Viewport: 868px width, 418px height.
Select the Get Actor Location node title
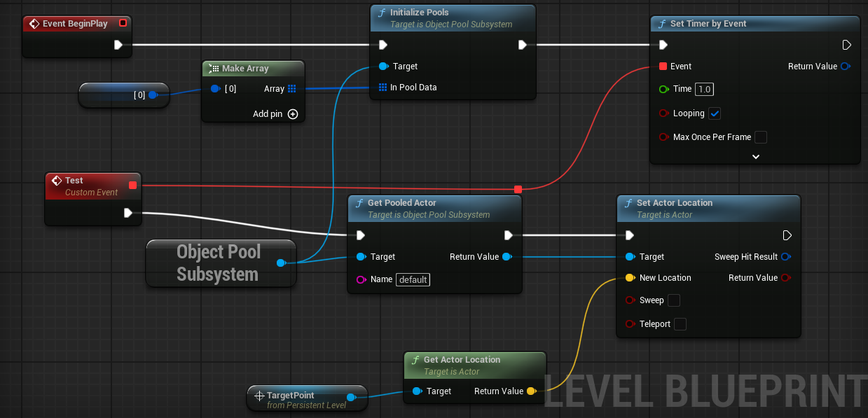point(462,359)
